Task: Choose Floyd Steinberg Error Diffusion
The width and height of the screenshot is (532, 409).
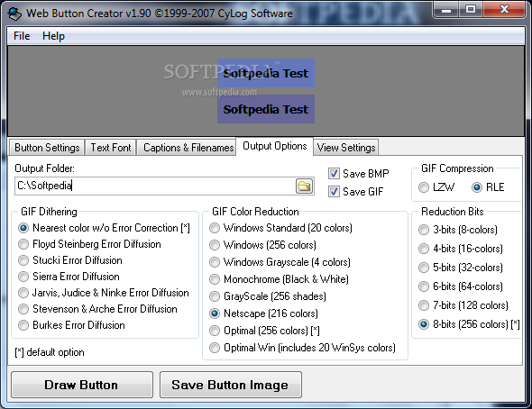Action: 89,244
